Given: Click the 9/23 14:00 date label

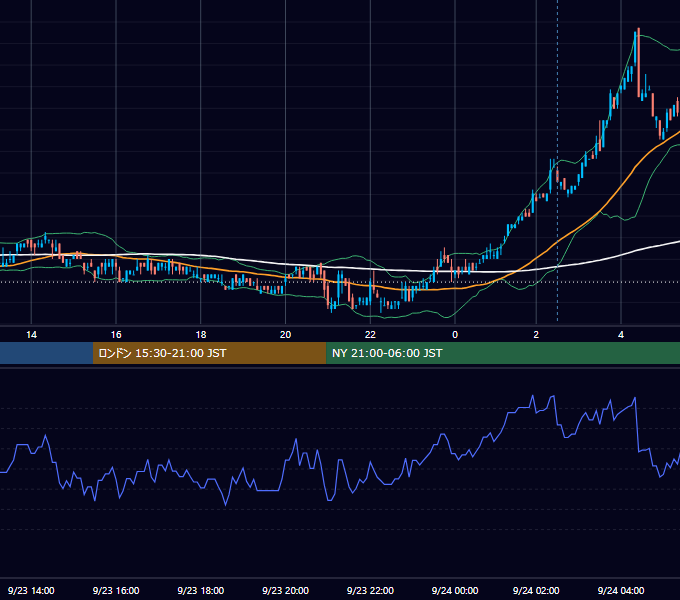Looking at the screenshot, I should click(31, 590).
